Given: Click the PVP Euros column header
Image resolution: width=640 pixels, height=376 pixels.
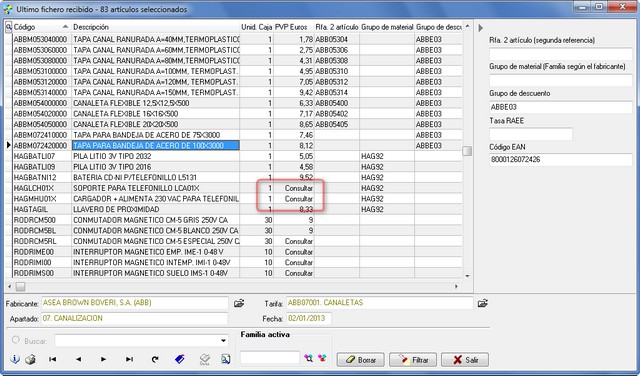Looking at the screenshot, I should (293, 27).
